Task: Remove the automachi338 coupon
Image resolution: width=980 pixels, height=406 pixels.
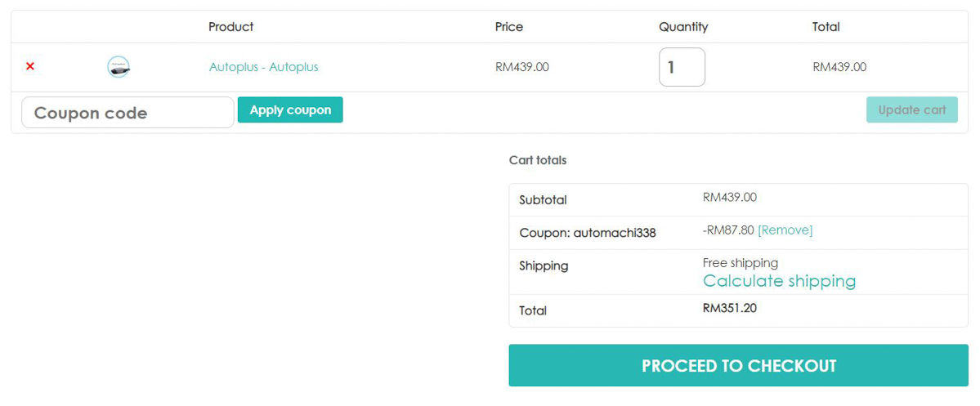Action: (785, 230)
